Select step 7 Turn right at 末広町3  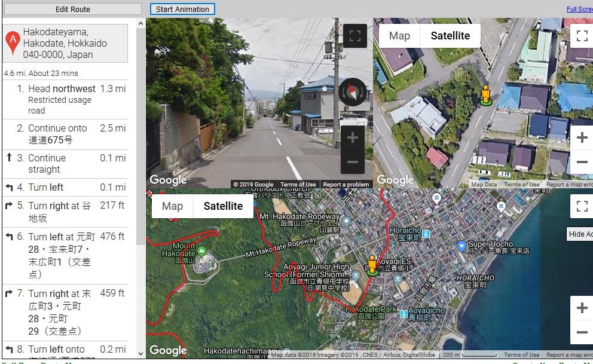tap(65, 312)
